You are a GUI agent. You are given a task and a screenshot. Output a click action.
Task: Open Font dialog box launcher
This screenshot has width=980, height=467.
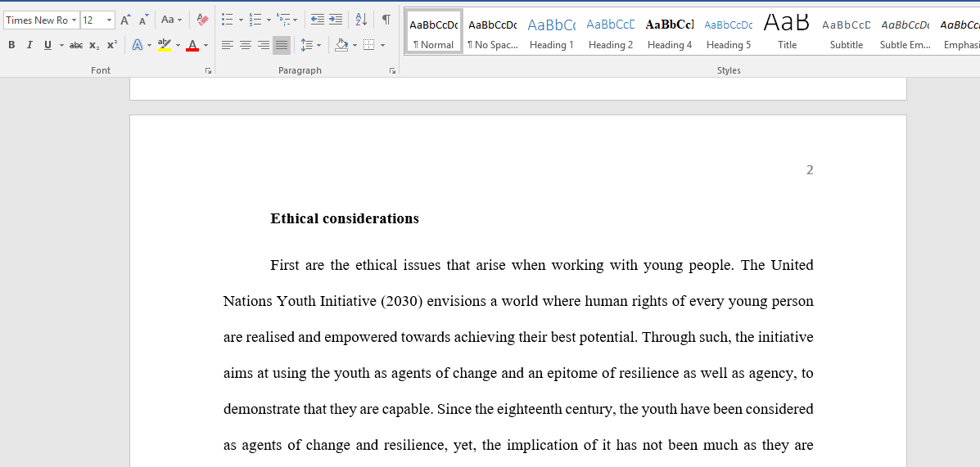coord(208,71)
